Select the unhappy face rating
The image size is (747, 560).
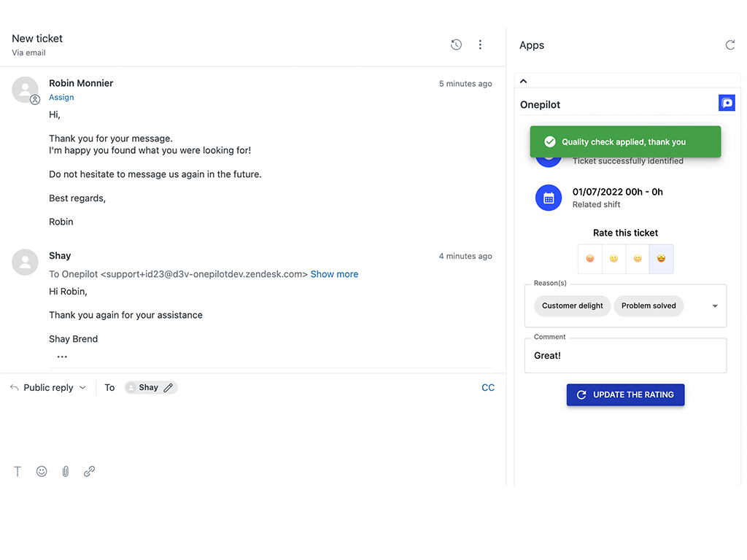click(x=614, y=259)
